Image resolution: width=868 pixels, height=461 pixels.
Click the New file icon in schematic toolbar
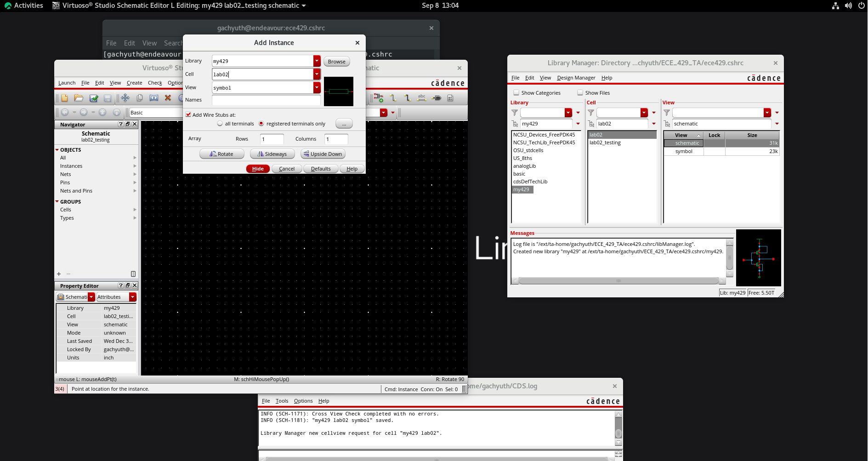point(64,98)
